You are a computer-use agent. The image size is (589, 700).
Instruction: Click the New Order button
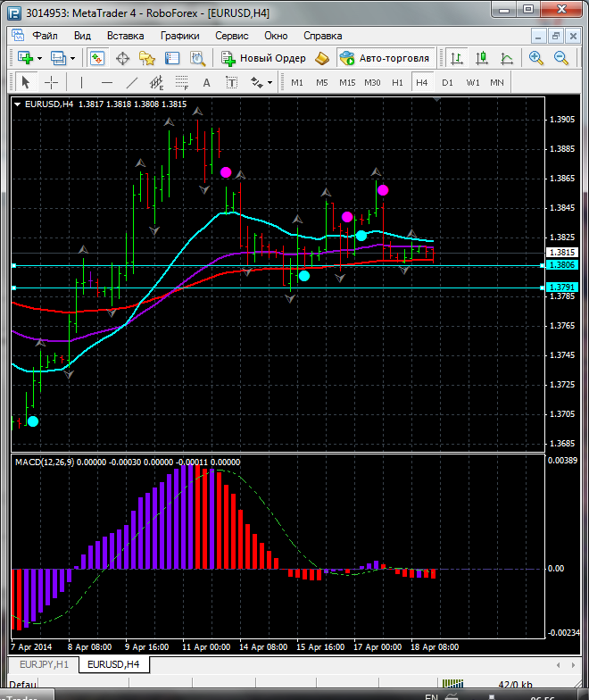tap(264, 58)
